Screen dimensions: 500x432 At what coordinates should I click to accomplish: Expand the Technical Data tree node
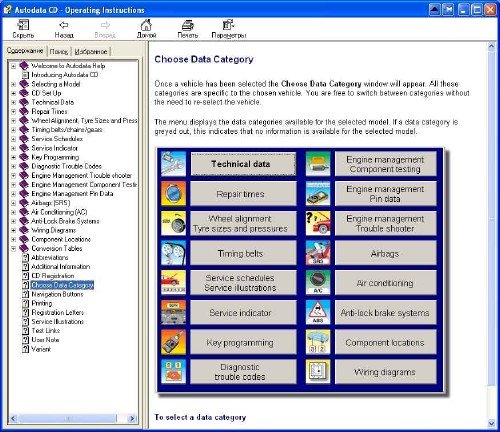pos(13,102)
